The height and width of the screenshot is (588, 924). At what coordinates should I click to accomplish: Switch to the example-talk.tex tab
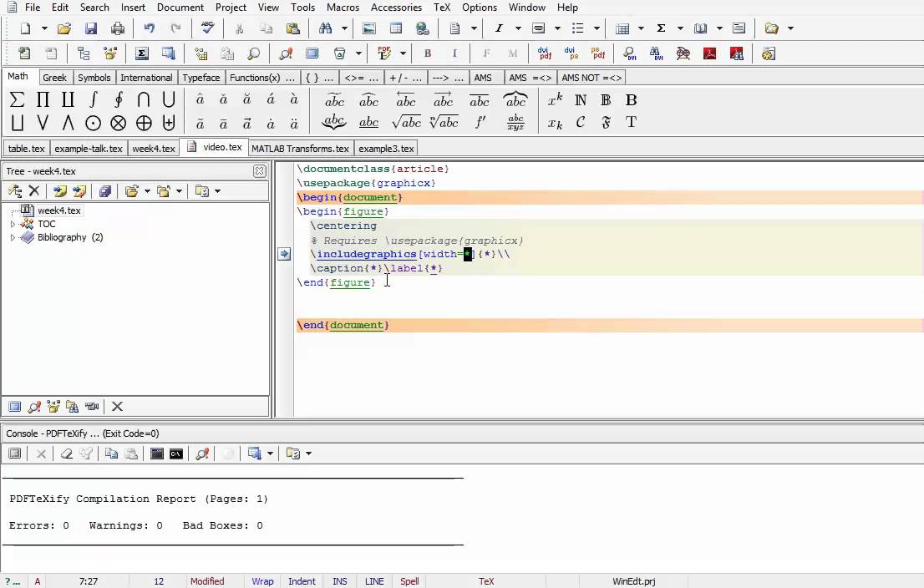click(x=89, y=149)
